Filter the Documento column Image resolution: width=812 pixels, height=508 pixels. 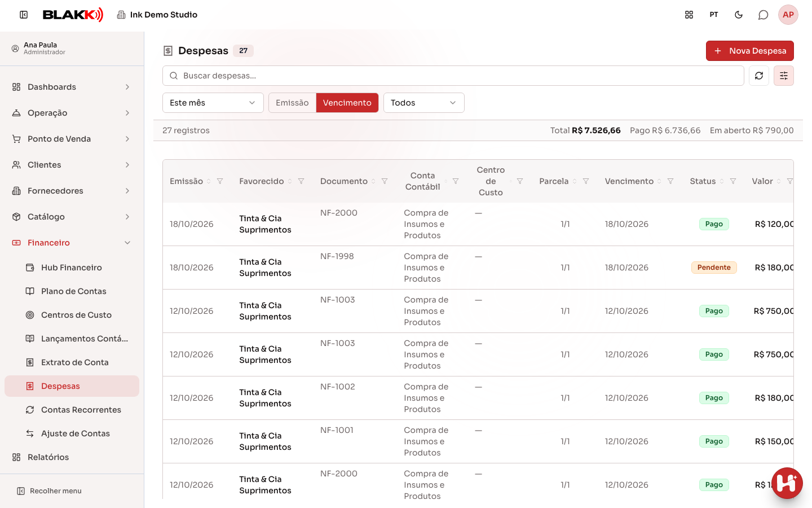point(385,181)
